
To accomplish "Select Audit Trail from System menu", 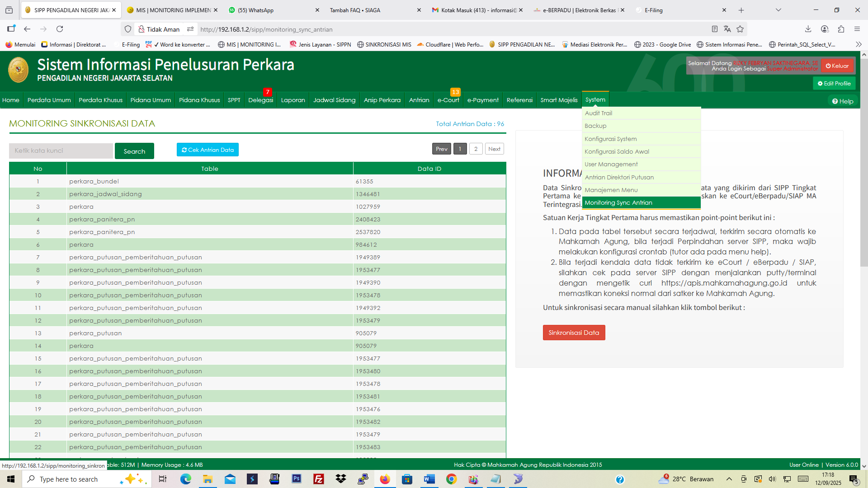I will tap(598, 113).
